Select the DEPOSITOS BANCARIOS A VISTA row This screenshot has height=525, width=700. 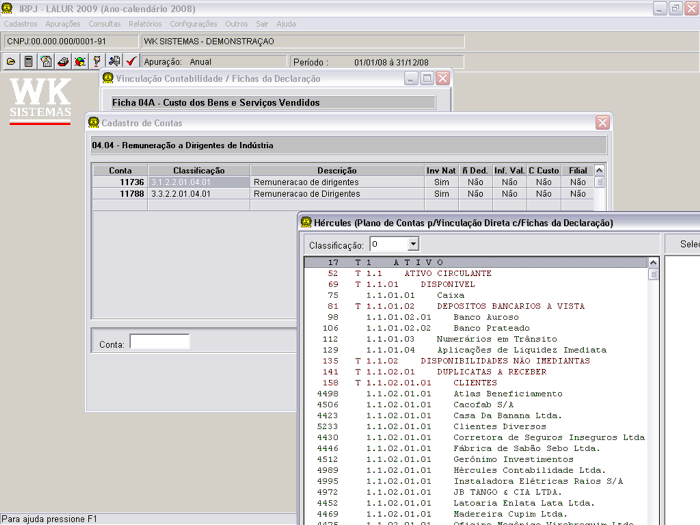[x=510, y=306]
